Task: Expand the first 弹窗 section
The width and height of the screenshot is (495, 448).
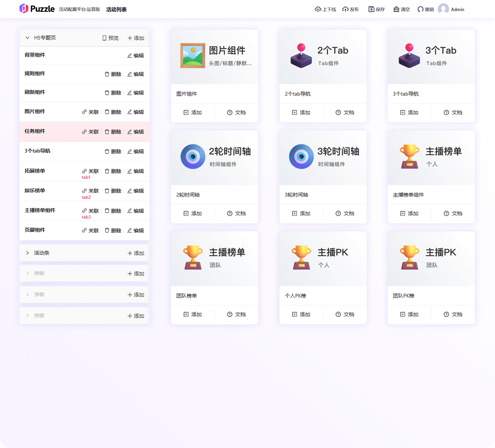Action: tap(28, 273)
